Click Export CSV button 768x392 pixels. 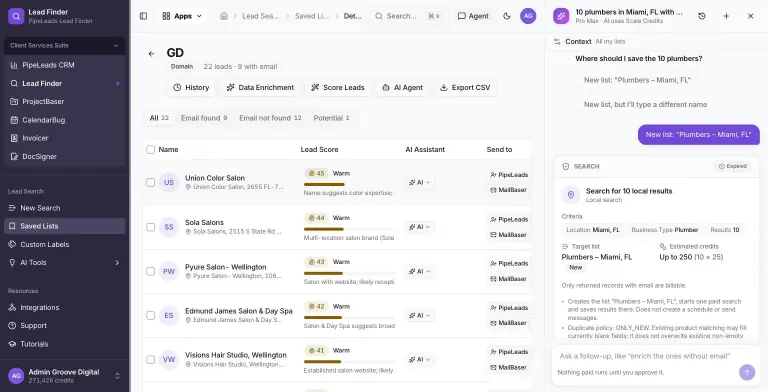tap(465, 88)
